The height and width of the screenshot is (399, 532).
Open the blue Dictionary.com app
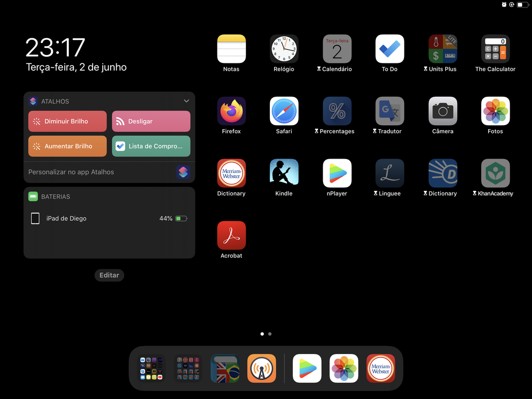442,173
